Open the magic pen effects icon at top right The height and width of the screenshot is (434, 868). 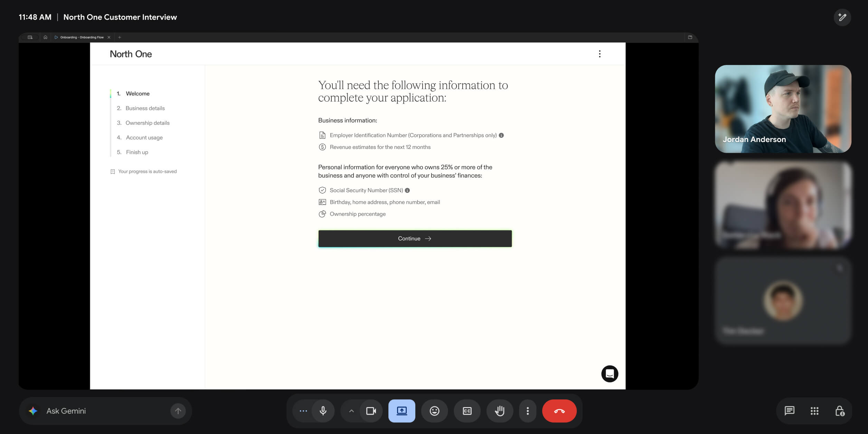pyautogui.click(x=842, y=17)
